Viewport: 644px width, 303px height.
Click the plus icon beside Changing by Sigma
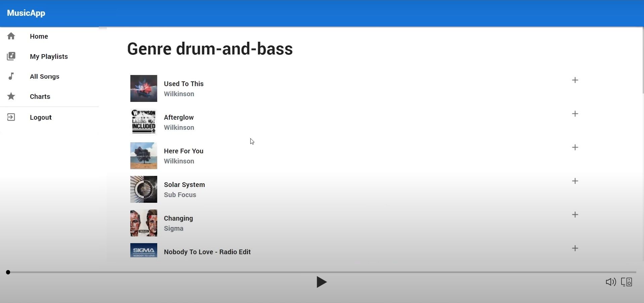(575, 215)
